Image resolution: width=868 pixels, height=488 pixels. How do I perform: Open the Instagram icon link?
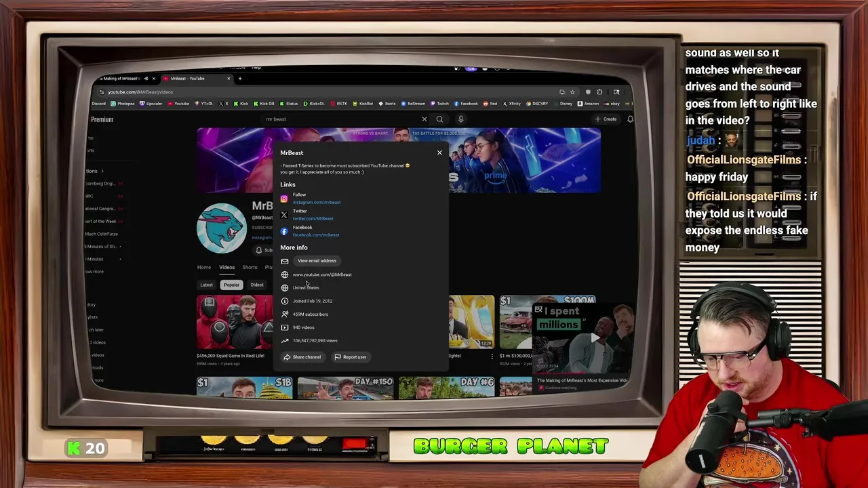[284, 199]
